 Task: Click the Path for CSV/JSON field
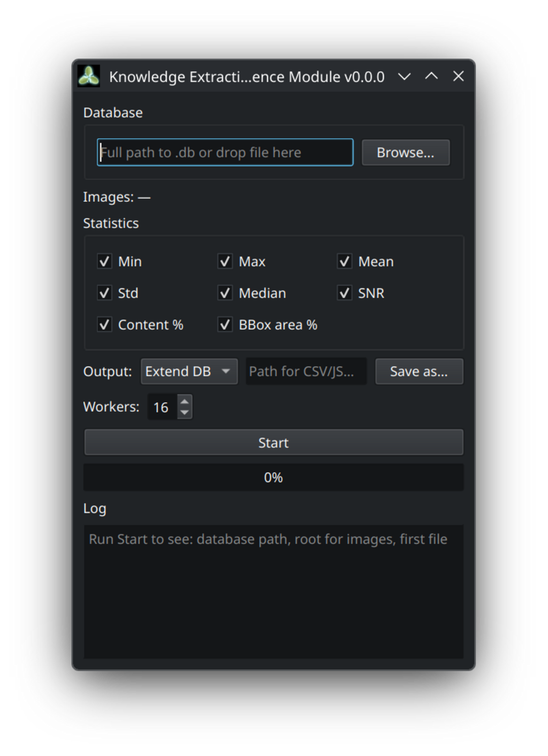(306, 372)
